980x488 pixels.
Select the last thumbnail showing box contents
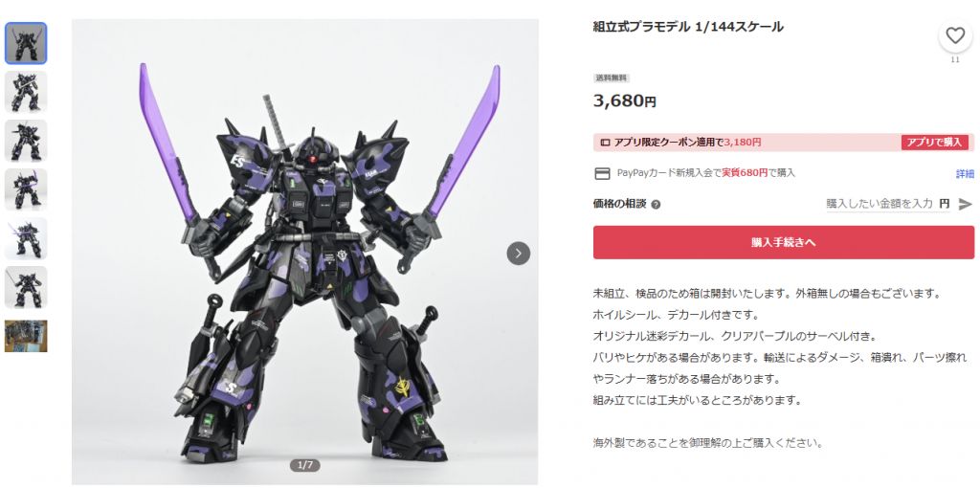(26, 336)
